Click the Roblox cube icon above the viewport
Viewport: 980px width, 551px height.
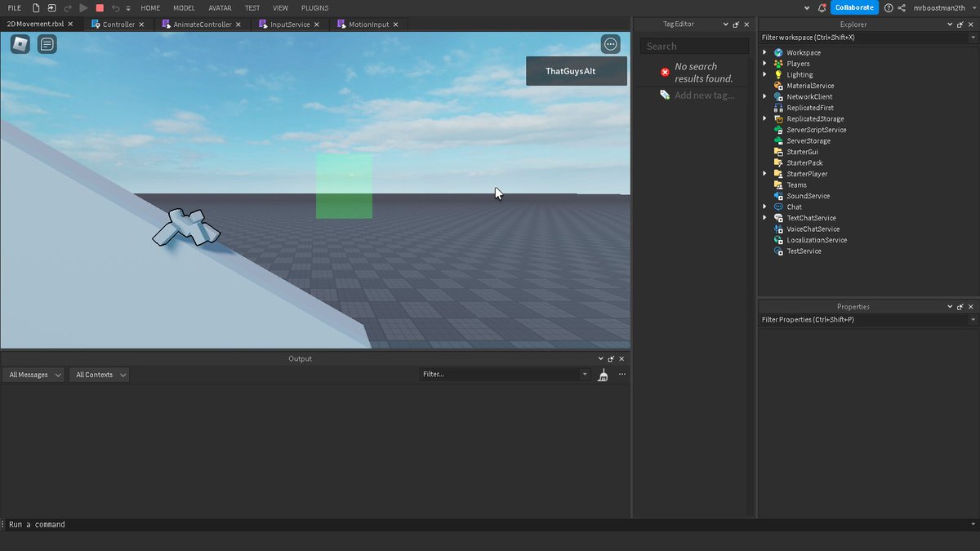[x=19, y=44]
